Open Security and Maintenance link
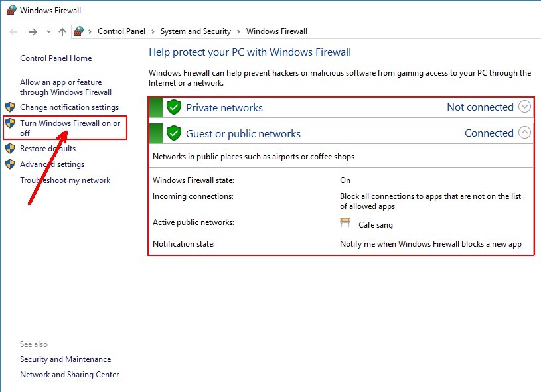The width and height of the screenshot is (541, 392). [66, 359]
